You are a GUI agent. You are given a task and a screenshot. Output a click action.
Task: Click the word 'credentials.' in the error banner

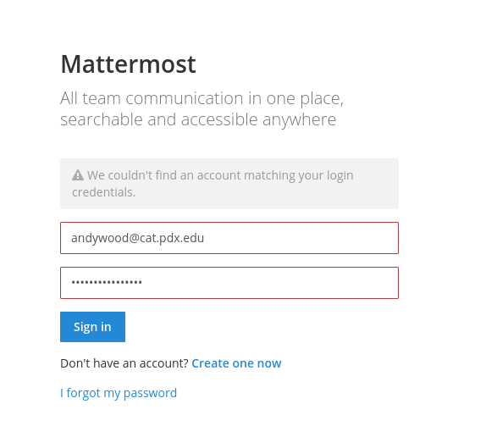103,192
